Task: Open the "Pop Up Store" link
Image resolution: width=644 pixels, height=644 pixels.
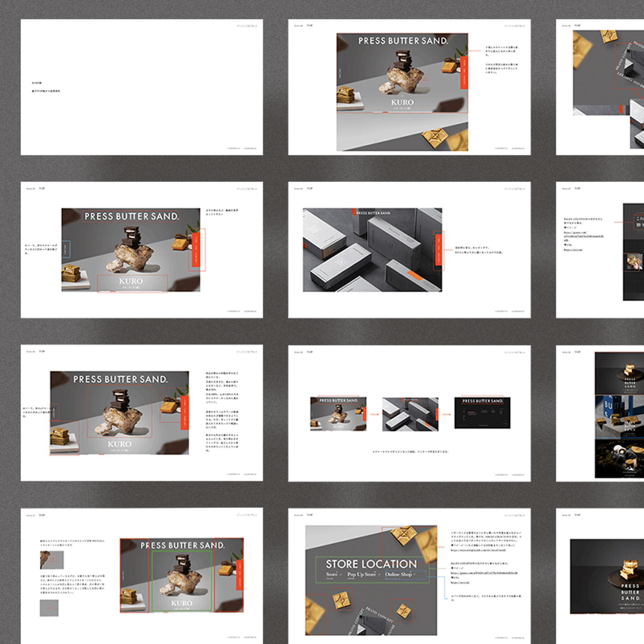Action: 361,574
